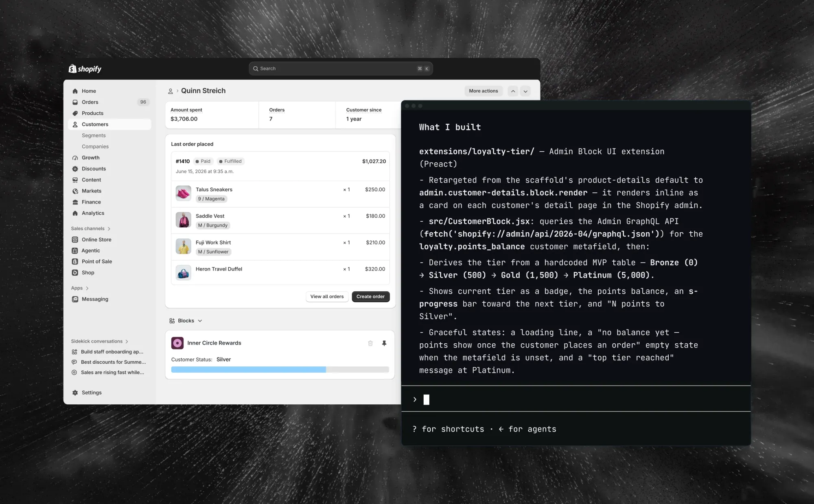Click the Analytics icon in sidebar
The width and height of the screenshot is (814, 504).
75,213
